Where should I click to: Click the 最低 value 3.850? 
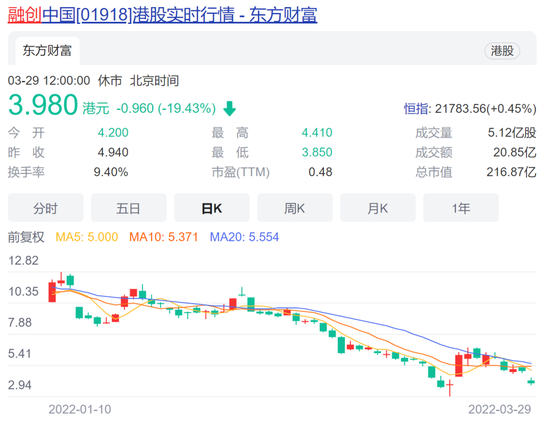(x=317, y=152)
